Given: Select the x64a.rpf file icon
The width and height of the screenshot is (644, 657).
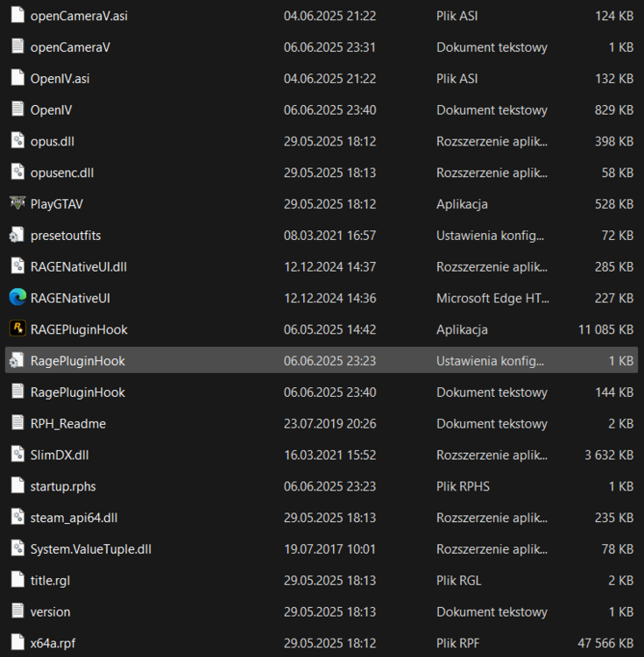Looking at the screenshot, I should [x=18, y=642].
